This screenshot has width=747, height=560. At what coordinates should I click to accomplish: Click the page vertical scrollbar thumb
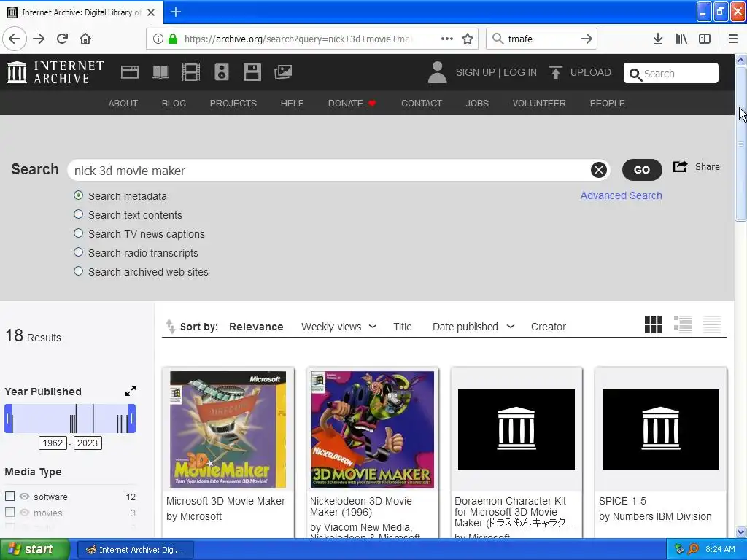click(740, 143)
